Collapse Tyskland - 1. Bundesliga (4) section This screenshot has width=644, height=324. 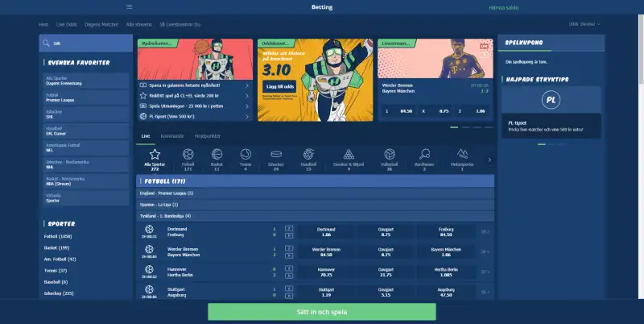click(315, 216)
